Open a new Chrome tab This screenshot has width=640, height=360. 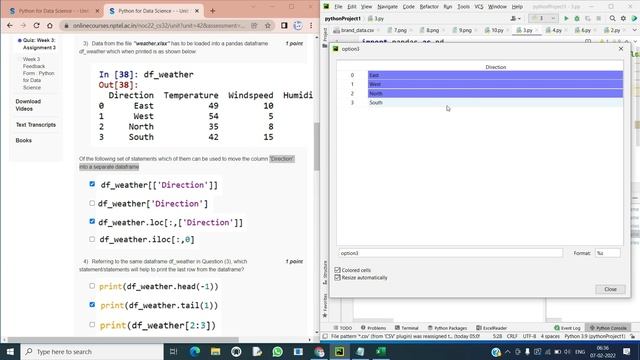pyautogui.click(x=212, y=11)
